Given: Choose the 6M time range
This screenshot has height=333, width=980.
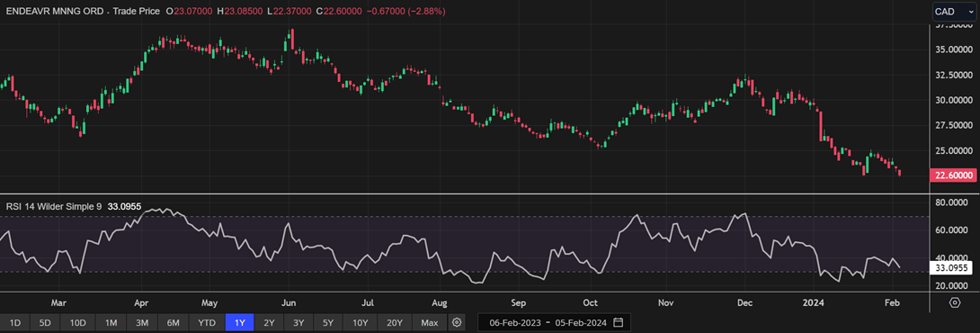Looking at the screenshot, I should (x=174, y=323).
